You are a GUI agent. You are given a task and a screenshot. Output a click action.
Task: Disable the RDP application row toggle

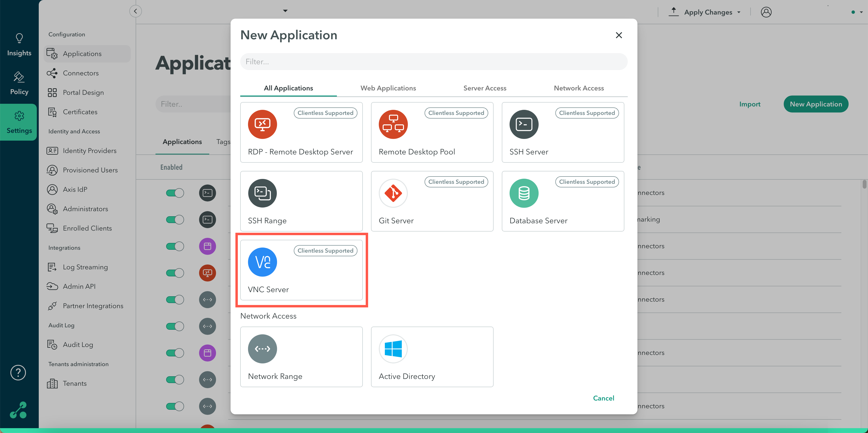click(x=175, y=273)
